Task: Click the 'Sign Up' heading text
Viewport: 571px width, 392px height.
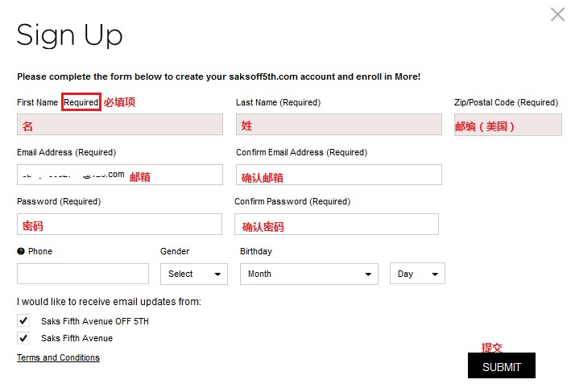Action: (69, 35)
